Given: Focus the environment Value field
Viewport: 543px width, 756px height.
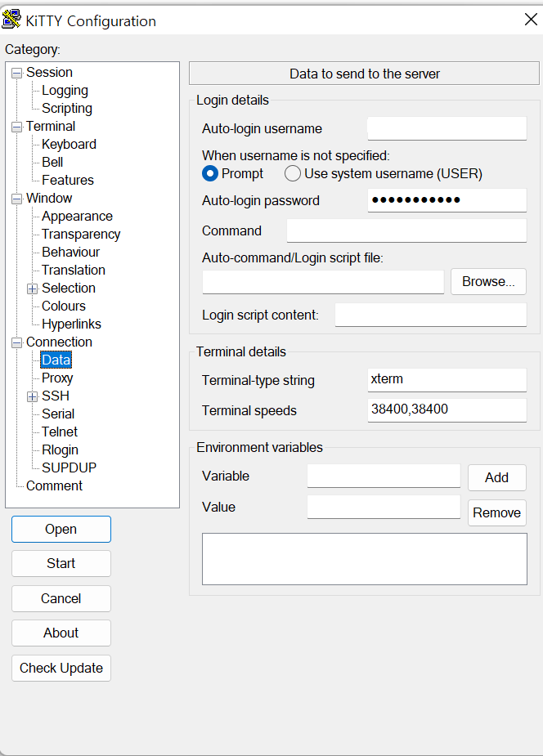Looking at the screenshot, I should click(384, 507).
